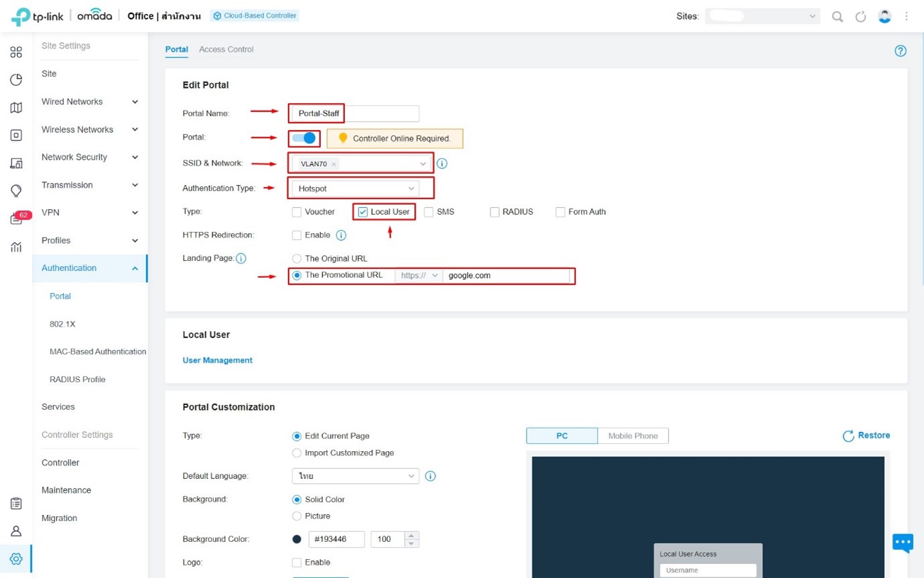Click the tp-link logo
Screen dimensions: 924x578
point(38,16)
